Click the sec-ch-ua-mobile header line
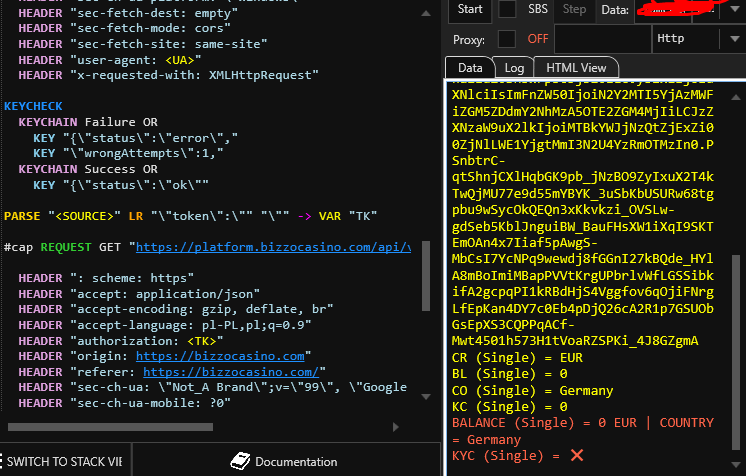Screen dimensions: 746x476 tap(125, 403)
